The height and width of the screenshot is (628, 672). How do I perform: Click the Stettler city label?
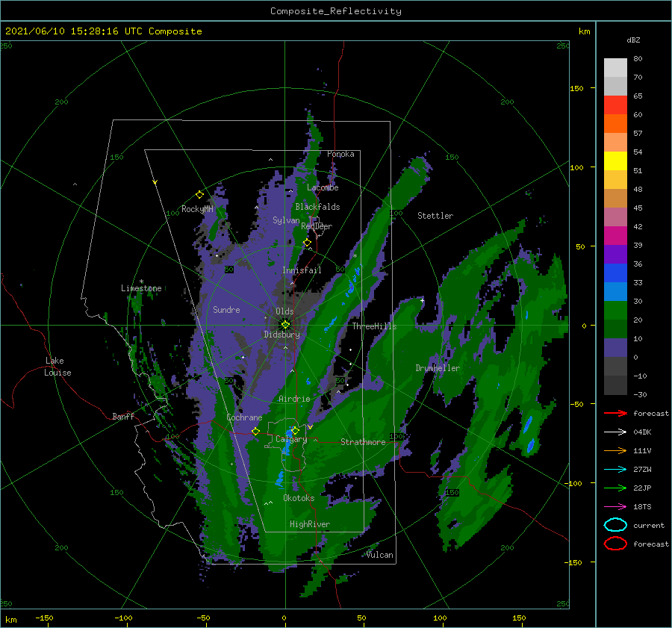pos(435,216)
